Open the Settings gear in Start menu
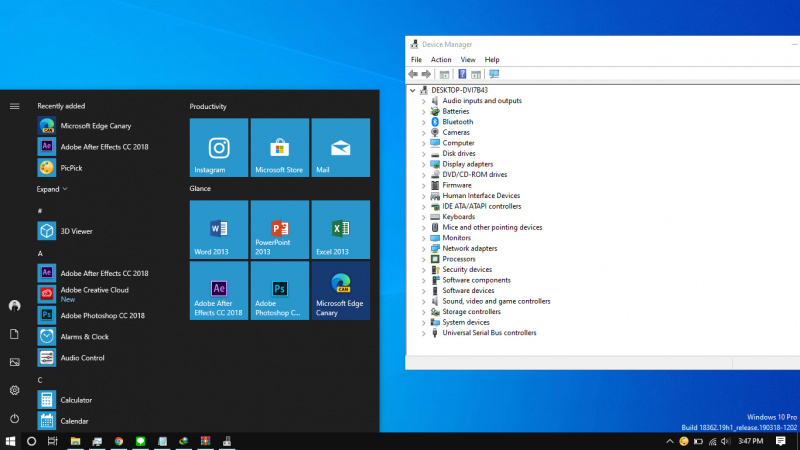The width and height of the screenshot is (800, 450). pyautogui.click(x=14, y=390)
